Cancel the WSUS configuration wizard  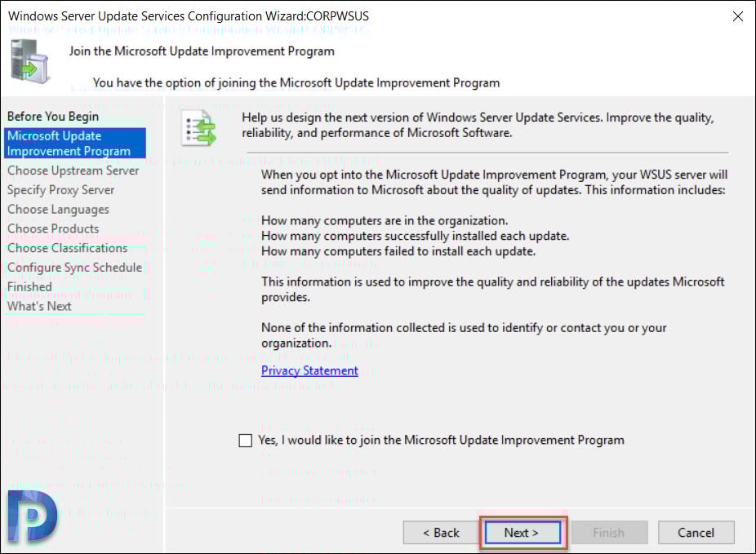(696, 532)
